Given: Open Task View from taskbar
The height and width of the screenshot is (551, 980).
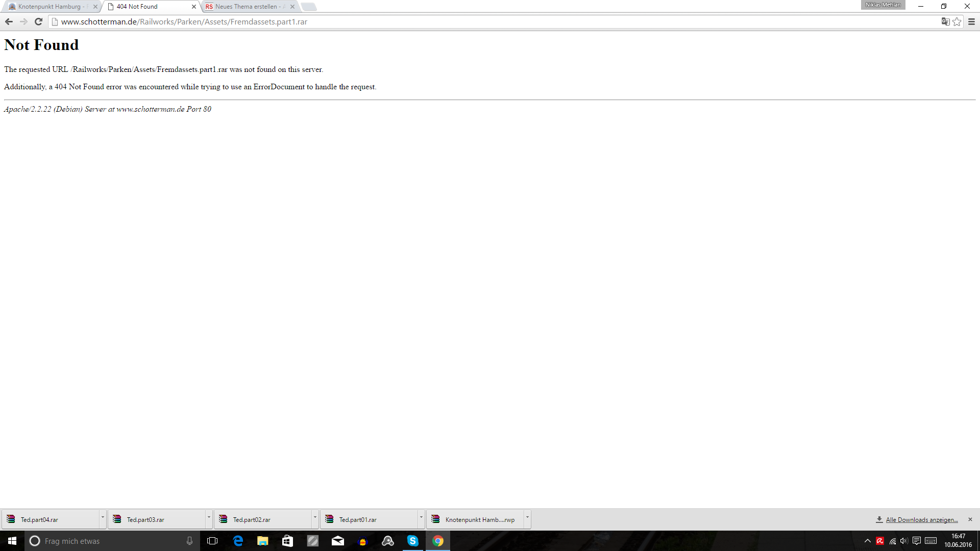Looking at the screenshot, I should 212,541.
